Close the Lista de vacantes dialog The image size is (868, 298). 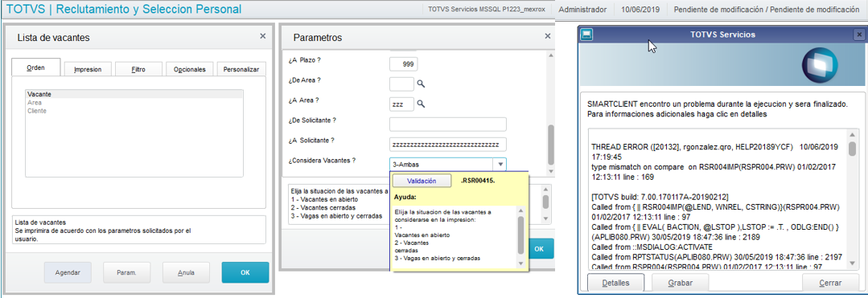(x=262, y=36)
